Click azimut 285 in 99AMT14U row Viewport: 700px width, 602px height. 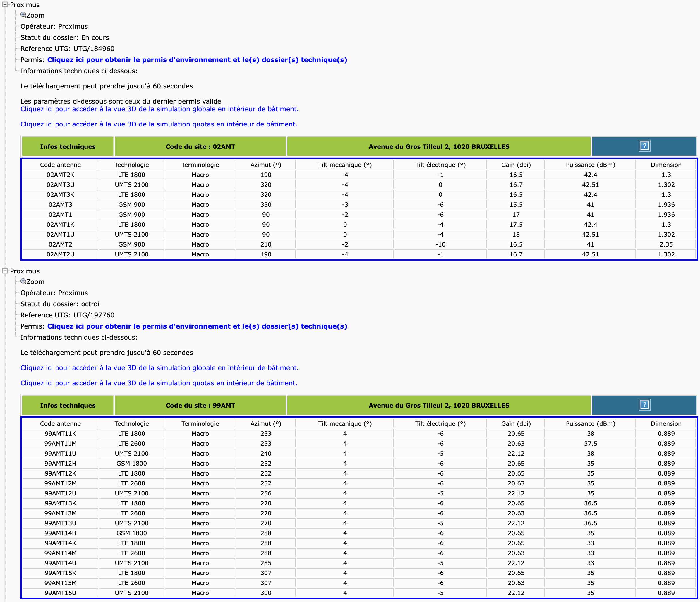point(266,563)
